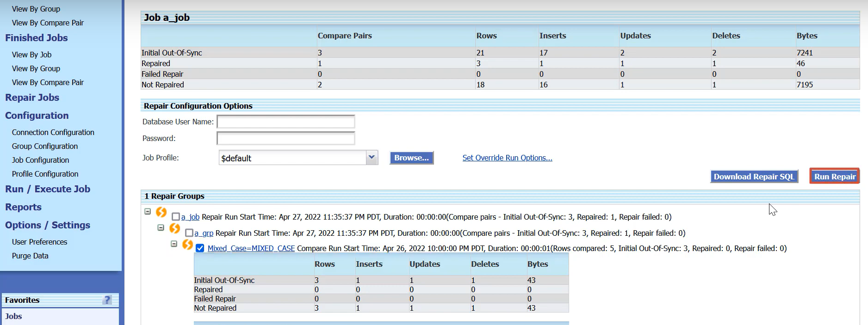Click the Run Repair button

pos(835,176)
